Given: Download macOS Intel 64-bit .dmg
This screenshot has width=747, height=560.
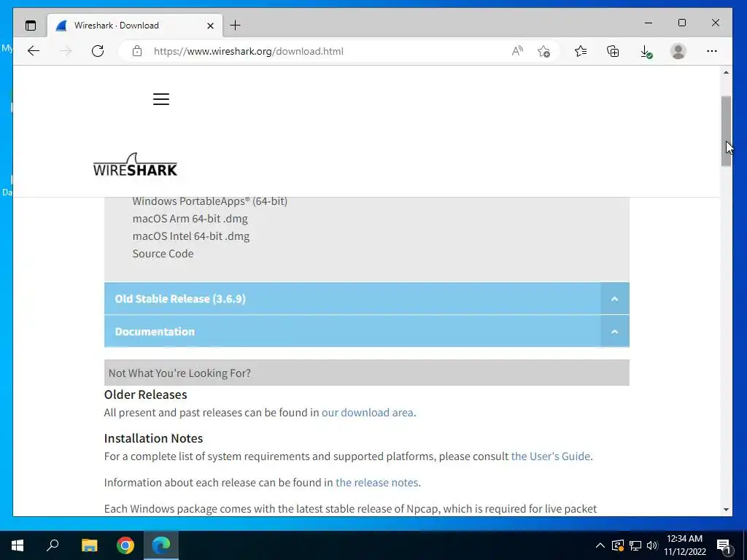Looking at the screenshot, I should pos(191,236).
